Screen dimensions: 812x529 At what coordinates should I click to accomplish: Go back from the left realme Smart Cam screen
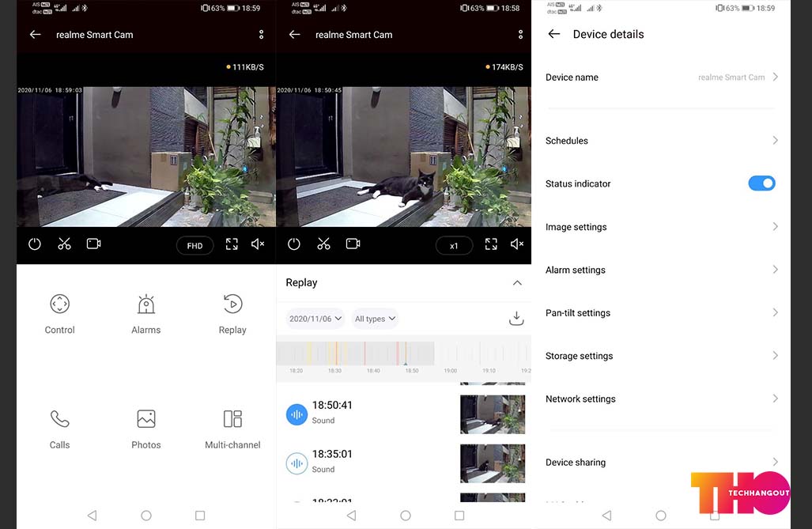36,35
